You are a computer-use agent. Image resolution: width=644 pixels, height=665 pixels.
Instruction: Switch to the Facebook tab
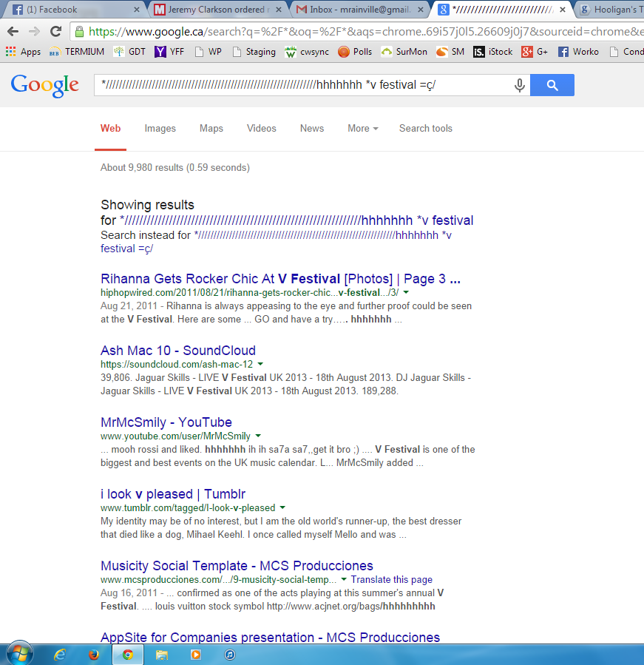[x=72, y=10]
